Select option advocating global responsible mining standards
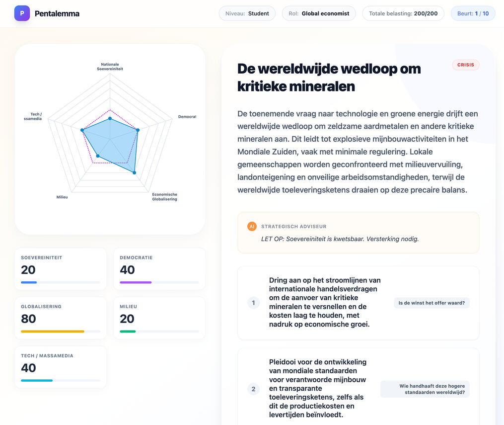Image resolution: width=504 pixels, height=425 pixels. [317, 389]
